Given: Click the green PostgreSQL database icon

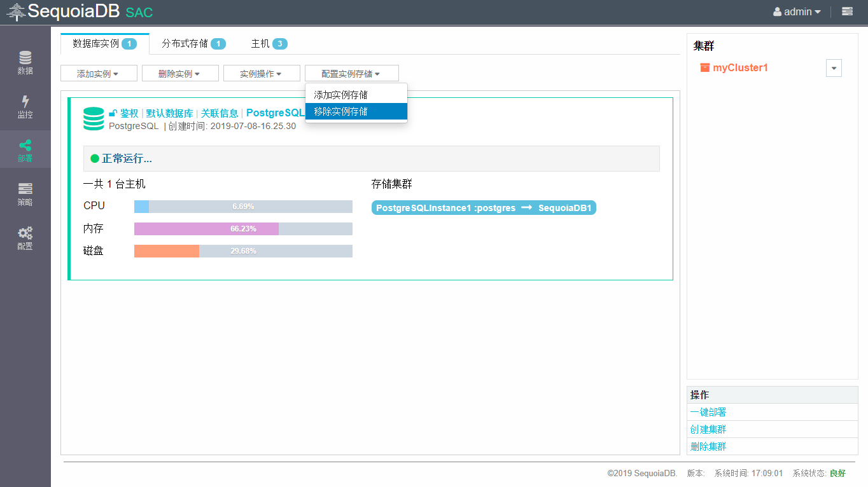Looking at the screenshot, I should [x=94, y=119].
